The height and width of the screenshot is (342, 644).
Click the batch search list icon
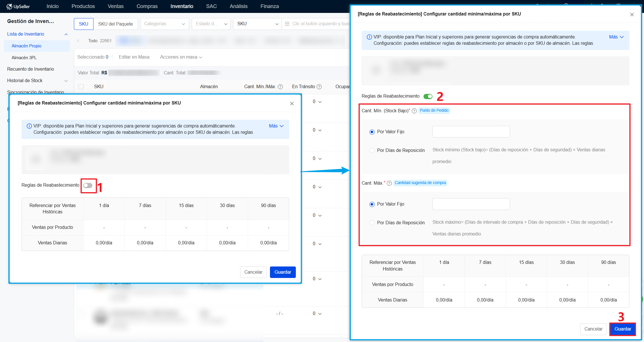point(287,24)
